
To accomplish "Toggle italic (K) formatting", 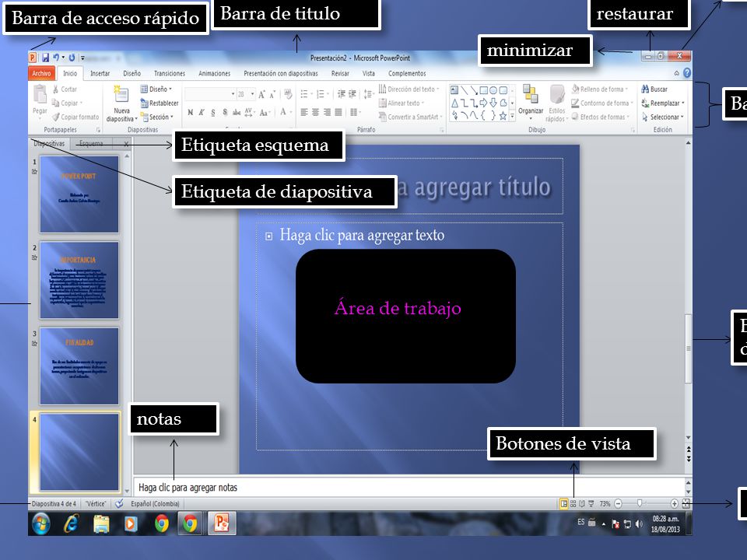I will coord(202,112).
